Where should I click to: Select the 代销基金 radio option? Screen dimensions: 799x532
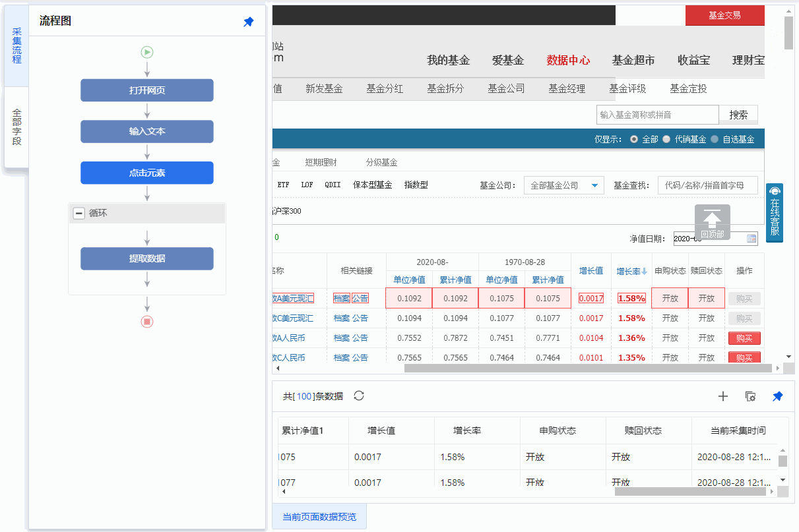(666, 139)
